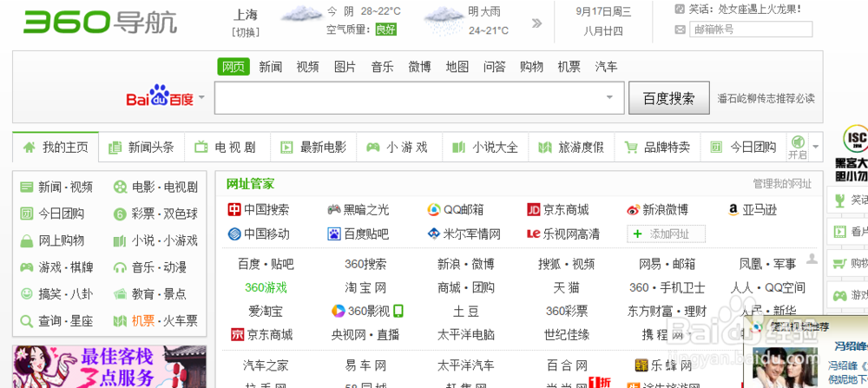Open the 电视剧 tab
Viewport: 868px width, 388px height.
click(x=227, y=148)
